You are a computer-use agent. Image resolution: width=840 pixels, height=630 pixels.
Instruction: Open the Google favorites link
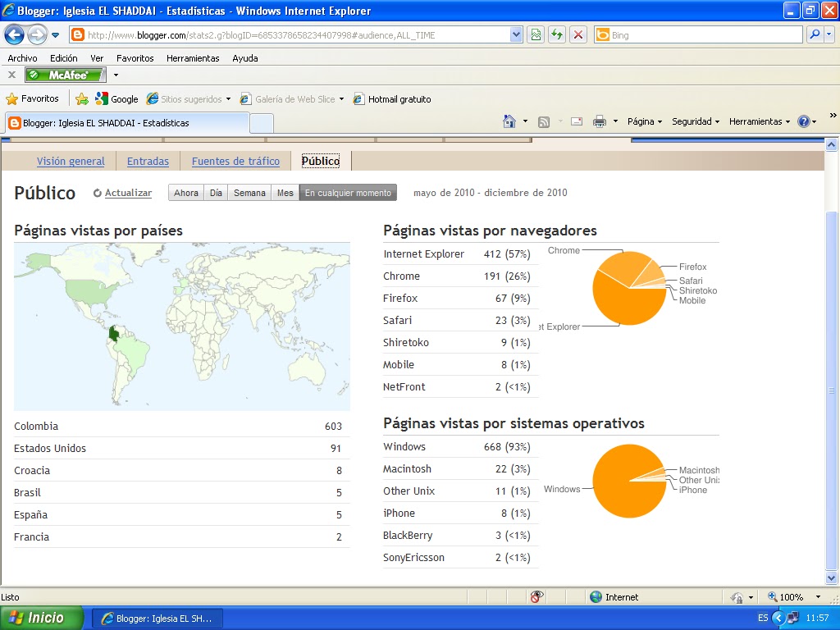click(116, 98)
